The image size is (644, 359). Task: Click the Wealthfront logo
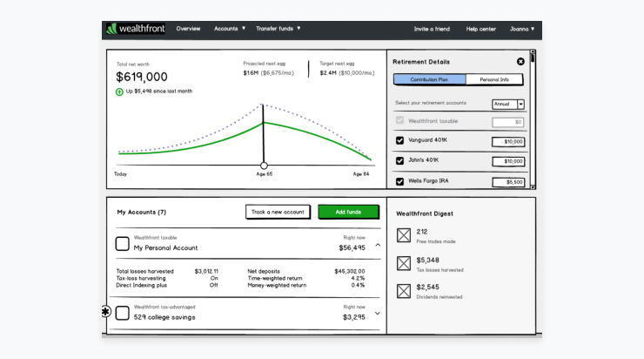pos(136,29)
